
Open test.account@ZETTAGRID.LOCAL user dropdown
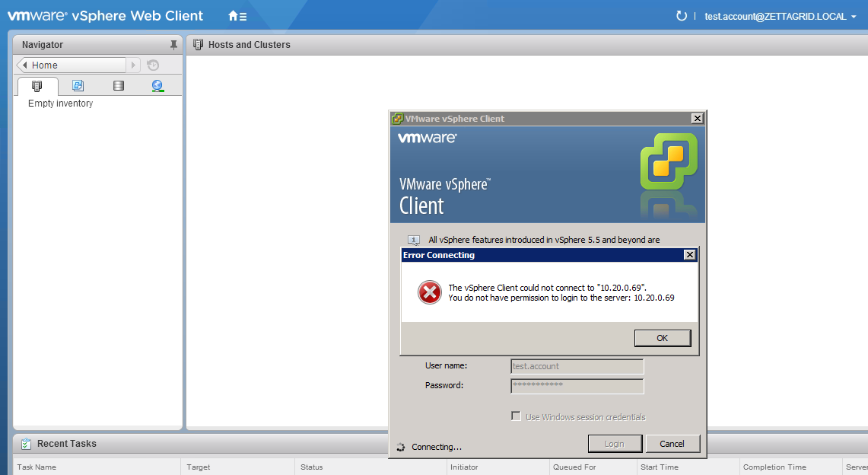780,17
